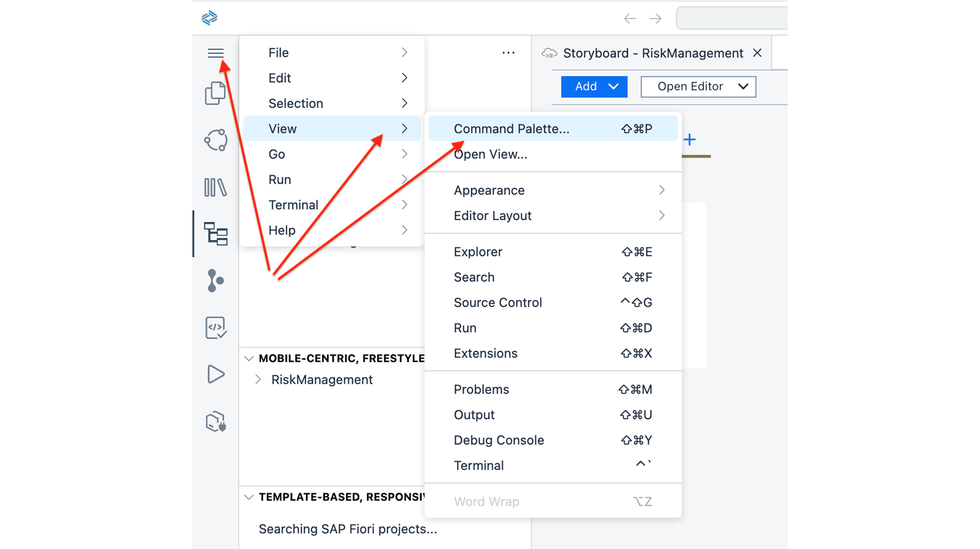Viewport: 980px width, 549px height.
Task: Open the code check icon in sidebar
Action: [216, 328]
